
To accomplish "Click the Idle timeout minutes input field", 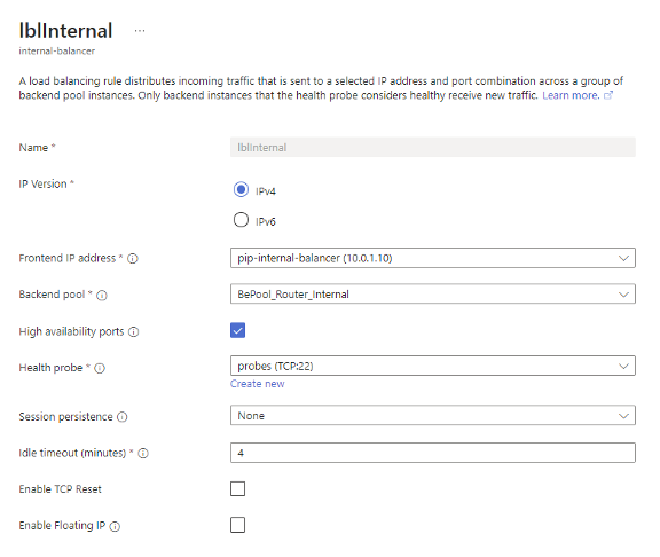I will (432, 453).
